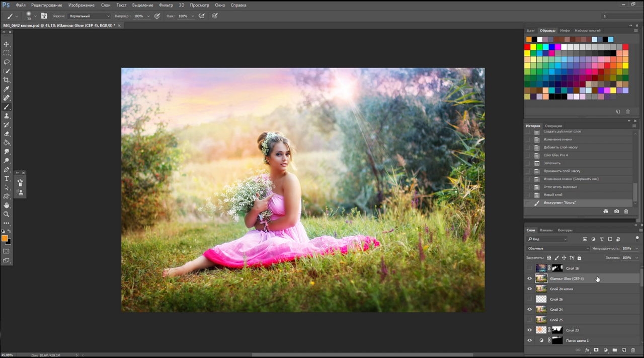Create new snapshot camera icon in History
This screenshot has height=358, width=644.
pos(616,211)
